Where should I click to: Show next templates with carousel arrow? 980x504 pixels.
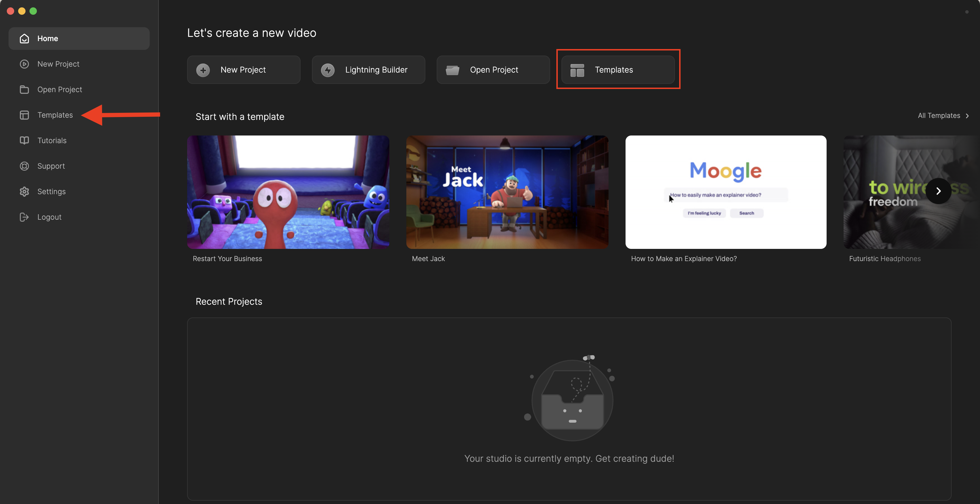pos(939,191)
